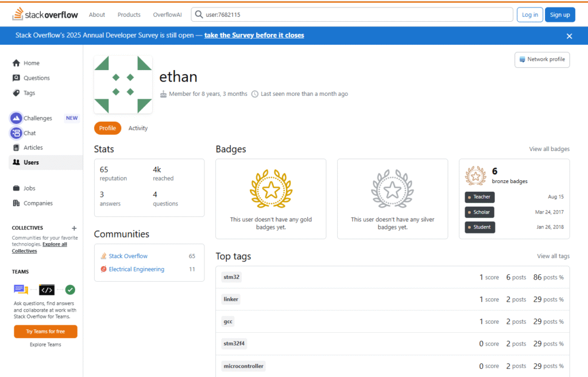Open the Network profile button

(542, 60)
